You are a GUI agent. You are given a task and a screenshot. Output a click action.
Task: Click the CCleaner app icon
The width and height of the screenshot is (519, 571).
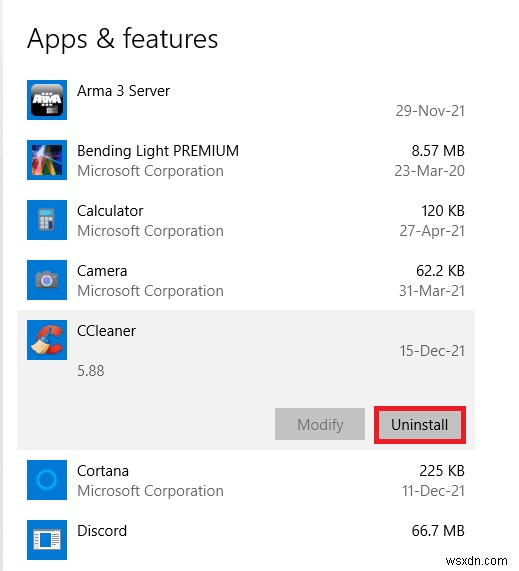click(x=47, y=340)
